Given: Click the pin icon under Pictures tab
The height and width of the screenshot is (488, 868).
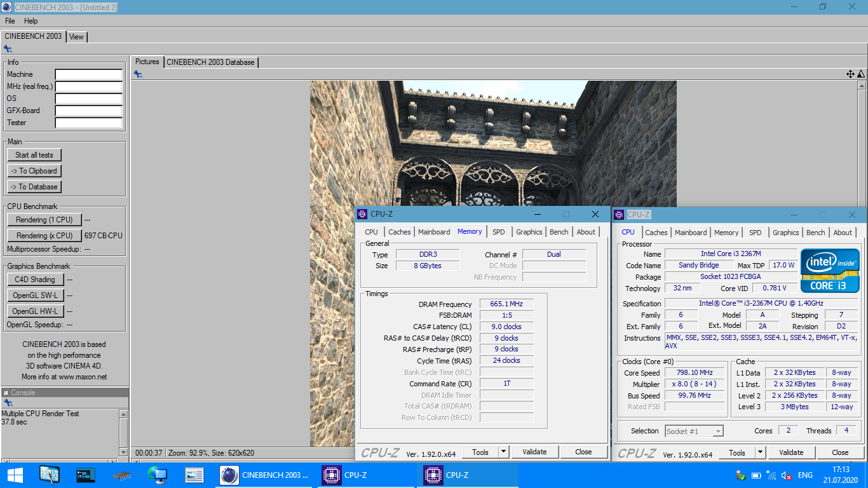Looking at the screenshot, I should [x=138, y=74].
